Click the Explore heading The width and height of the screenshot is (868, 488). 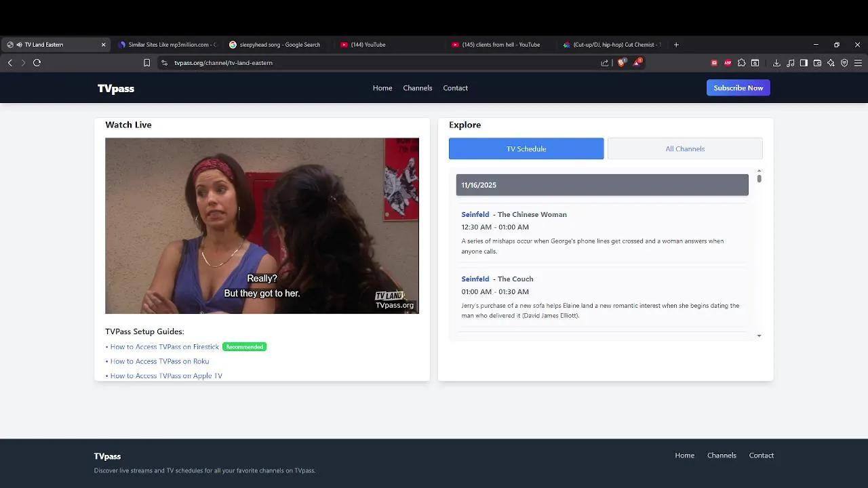pyautogui.click(x=465, y=125)
